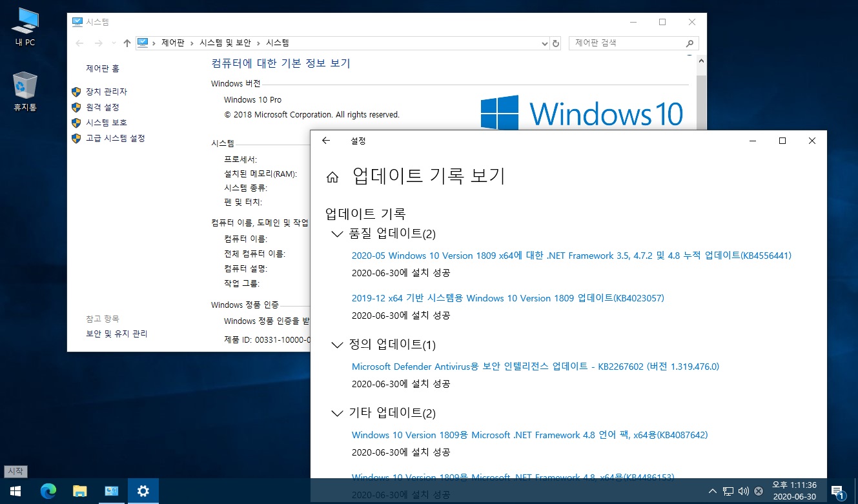Open KB4486153 .NET Framework 4.8 link
Screen dimensions: 858x504
pyautogui.click(x=513, y=478)
